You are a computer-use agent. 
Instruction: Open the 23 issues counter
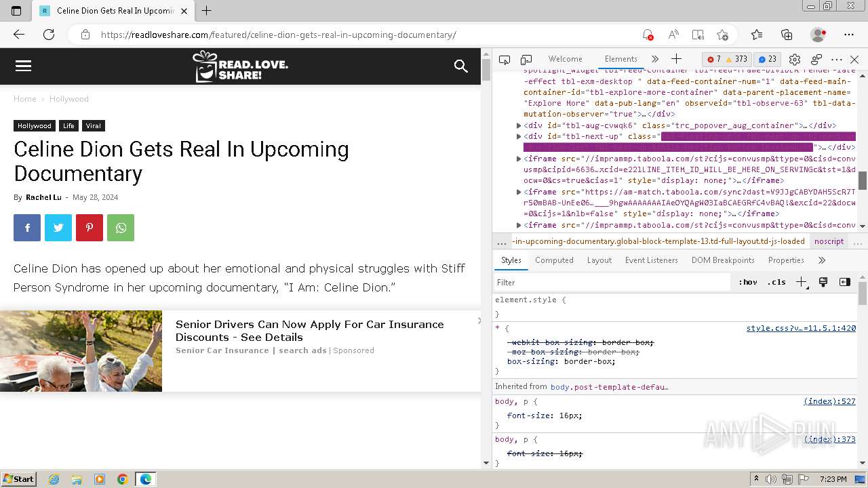coord(768,60)
